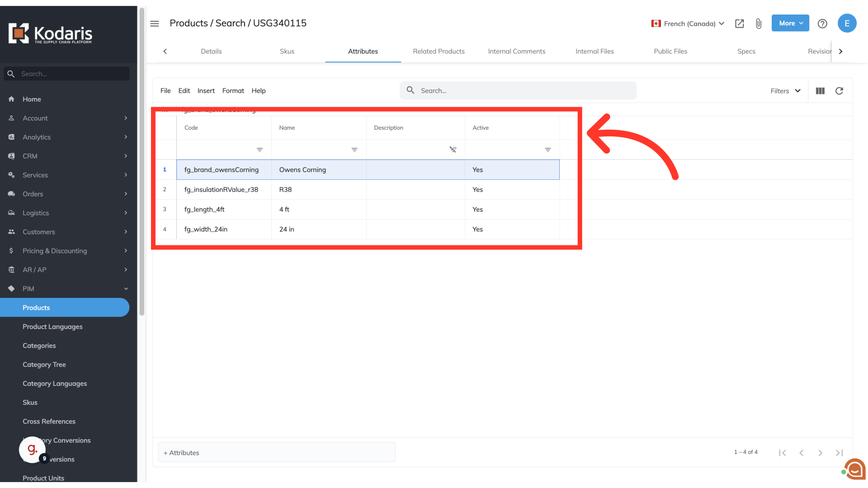Switch to the Related Products tab
868x488 pixels.
[x=439, y=52]
